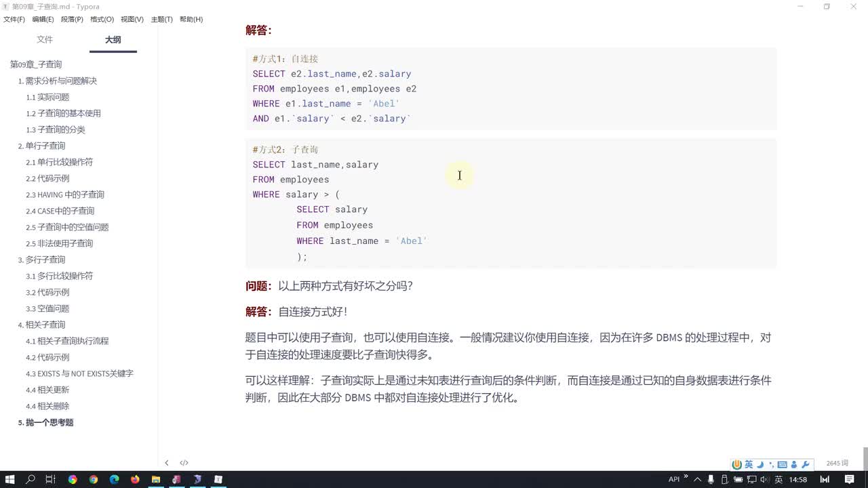Open IME wrench settings icon
Screen dimensions: 868x488
tap(806, 464)
